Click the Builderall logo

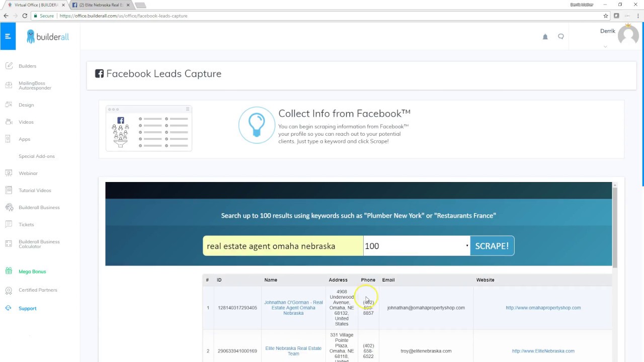[47, 37]
